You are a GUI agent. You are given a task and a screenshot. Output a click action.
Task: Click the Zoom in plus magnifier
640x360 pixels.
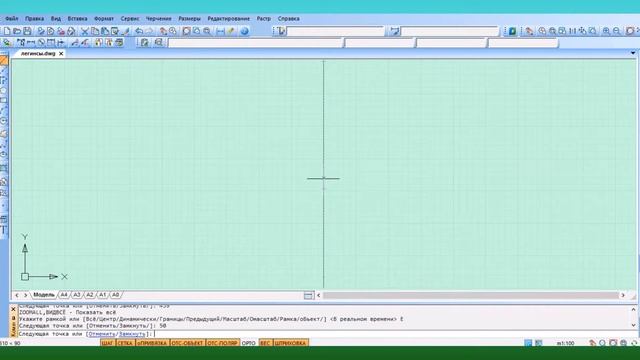click(x=606, y=31)
